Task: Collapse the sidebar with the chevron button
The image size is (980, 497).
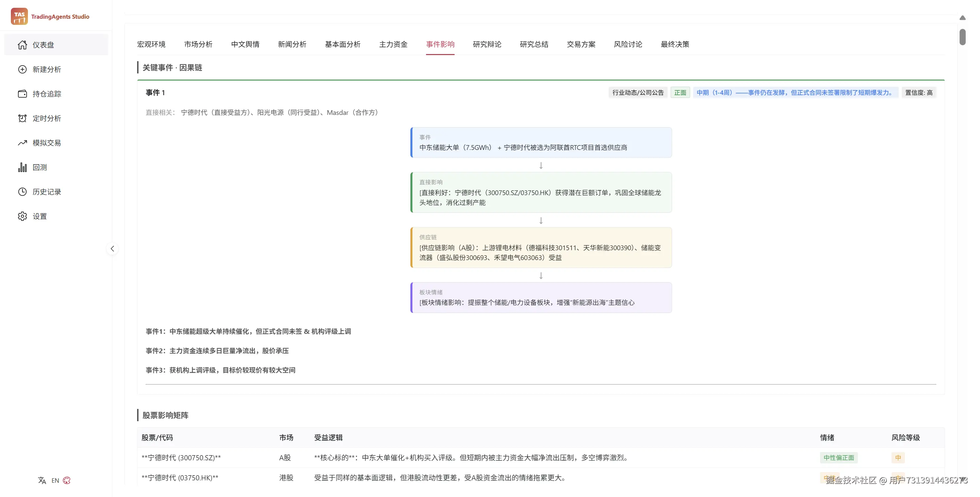Action: (112, 249)
